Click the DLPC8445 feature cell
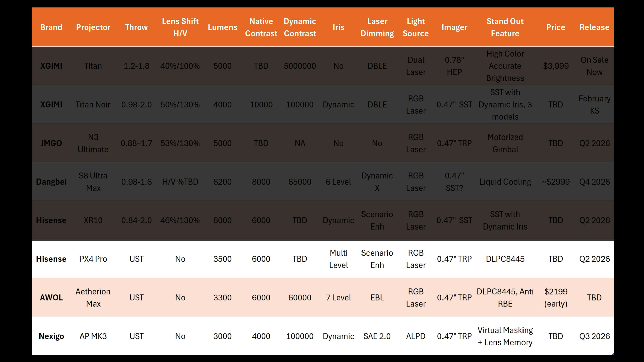 (505, 259)
